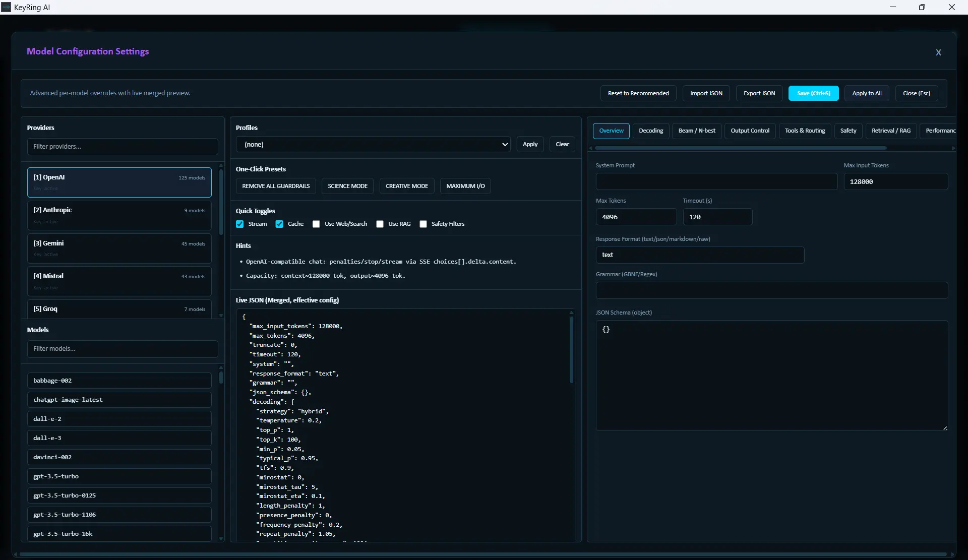Click the Live JSON vertical scrollbar

click(x=571, y=348)
